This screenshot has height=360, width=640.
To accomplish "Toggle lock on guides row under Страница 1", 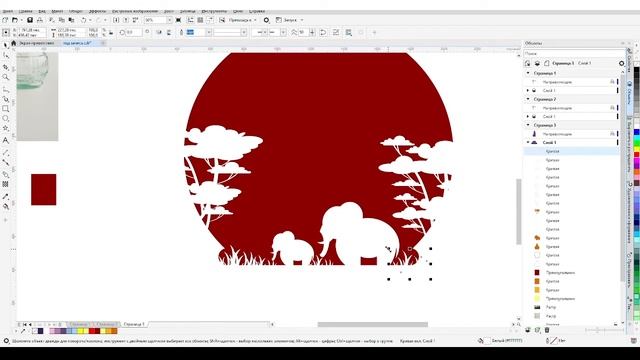I will [x=612, y=82].
